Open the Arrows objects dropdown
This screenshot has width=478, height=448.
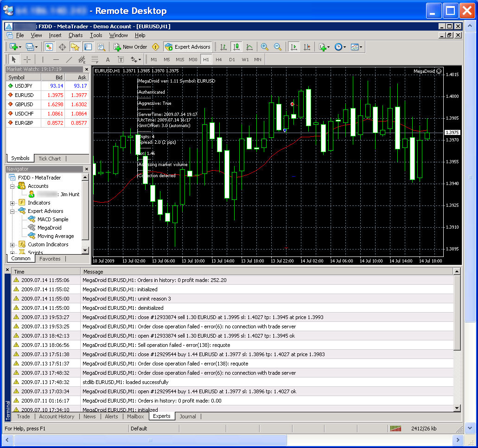pos(136,59)
